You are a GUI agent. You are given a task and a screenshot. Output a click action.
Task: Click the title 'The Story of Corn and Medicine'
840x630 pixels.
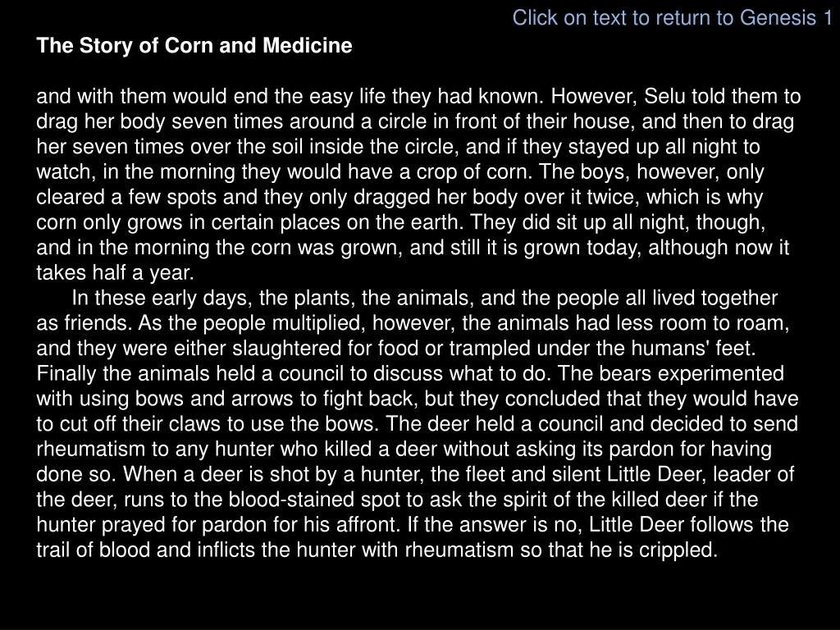(x=194, y=46)
